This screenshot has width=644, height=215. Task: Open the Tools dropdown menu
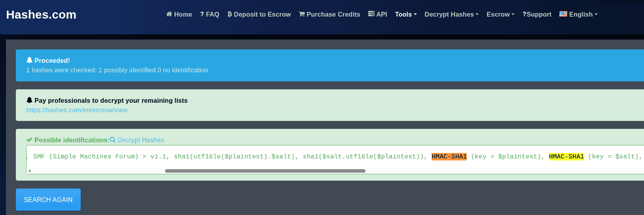[405, 14]
